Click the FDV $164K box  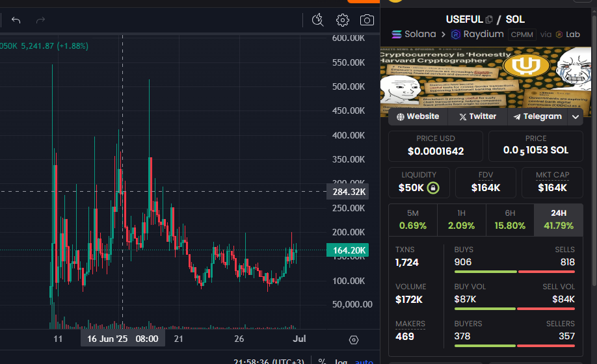click(x=485, y=183)
